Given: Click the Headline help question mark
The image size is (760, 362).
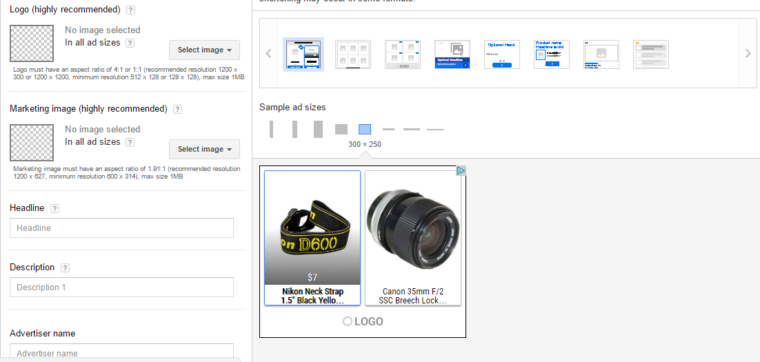Looking at the screenshot, I should coord(55,208).
